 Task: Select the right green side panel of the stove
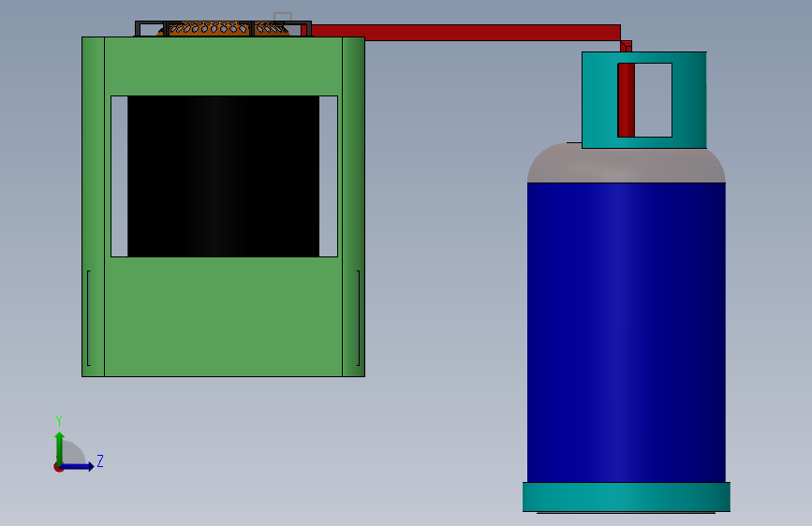click(354, 207)
